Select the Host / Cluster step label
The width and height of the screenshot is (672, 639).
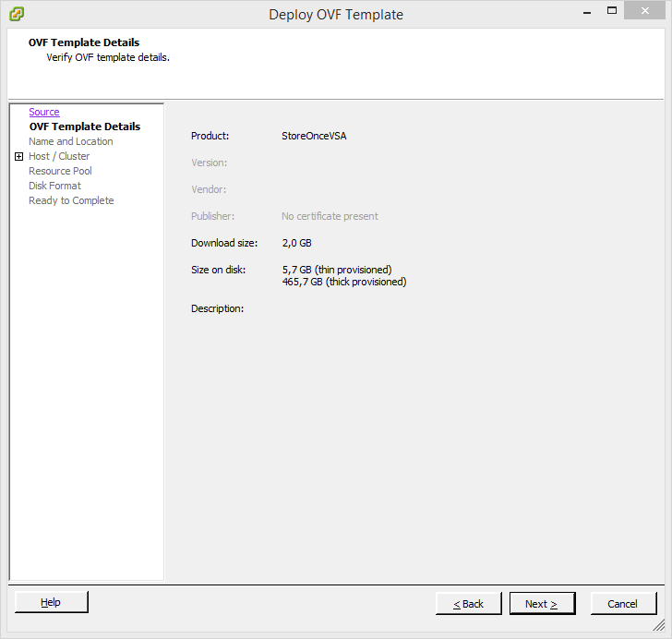tap(59, 156)
